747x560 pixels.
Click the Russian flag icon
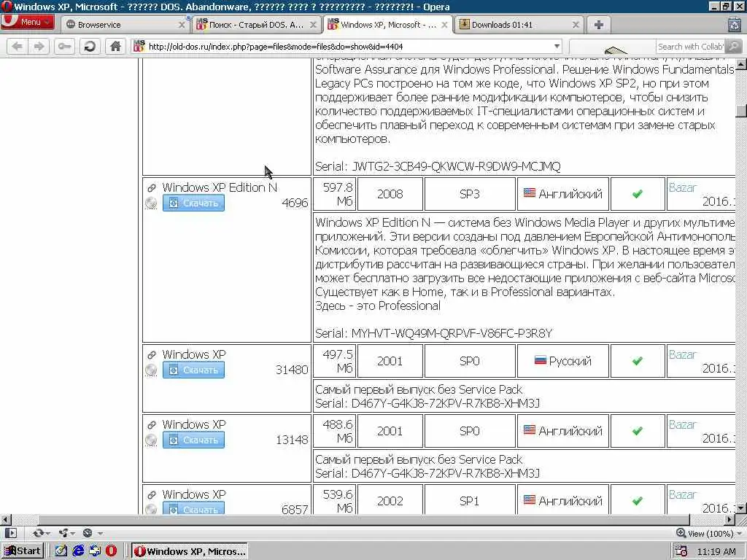(x=541, y=360)
